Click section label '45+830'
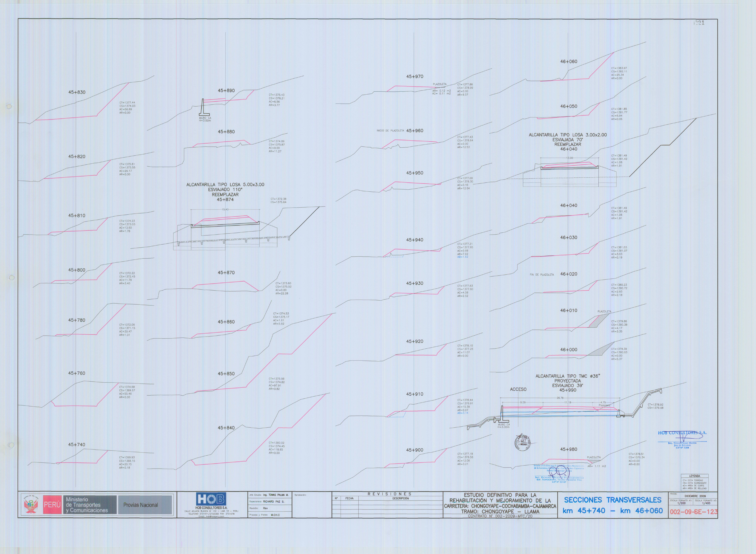 tap(77, 92)
